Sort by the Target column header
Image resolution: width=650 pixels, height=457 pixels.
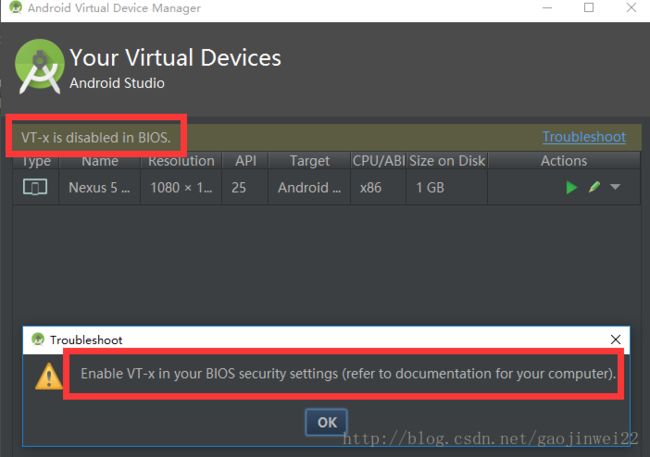pyautogui.click(x=310, y=161)
